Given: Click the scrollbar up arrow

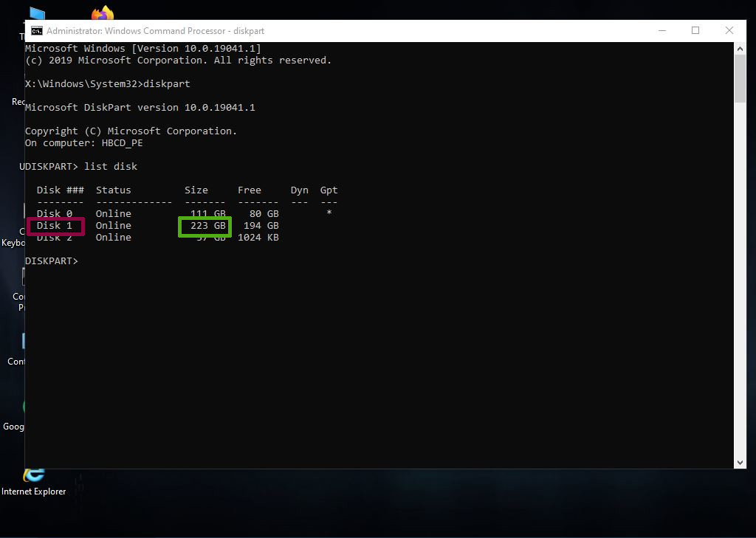Looking at the screenshot, I should click(740, 49).
